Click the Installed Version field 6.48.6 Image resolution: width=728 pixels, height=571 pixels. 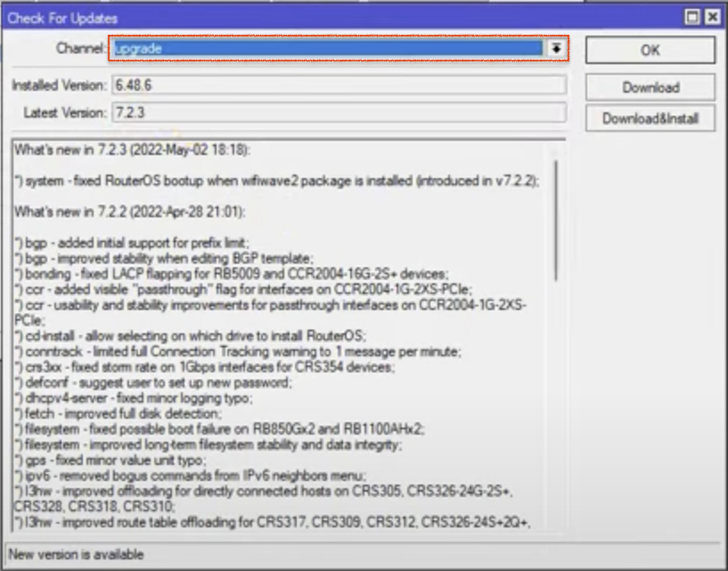click(x=339, y=86)
